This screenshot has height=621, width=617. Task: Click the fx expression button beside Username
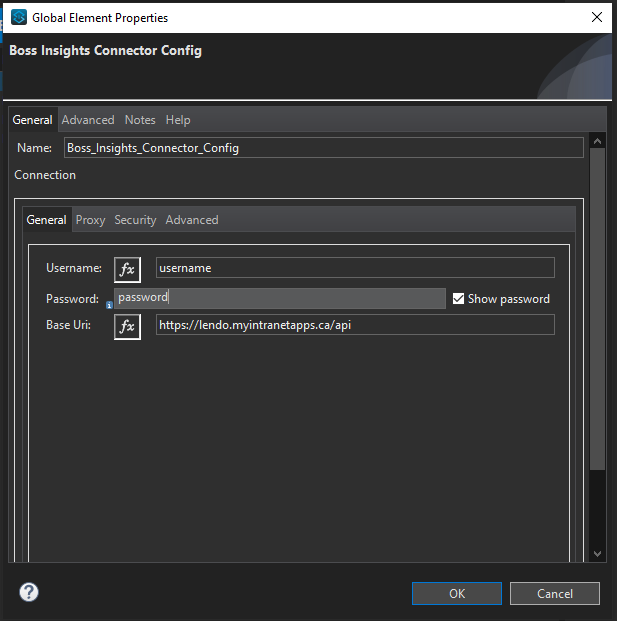tap(127, 269)
